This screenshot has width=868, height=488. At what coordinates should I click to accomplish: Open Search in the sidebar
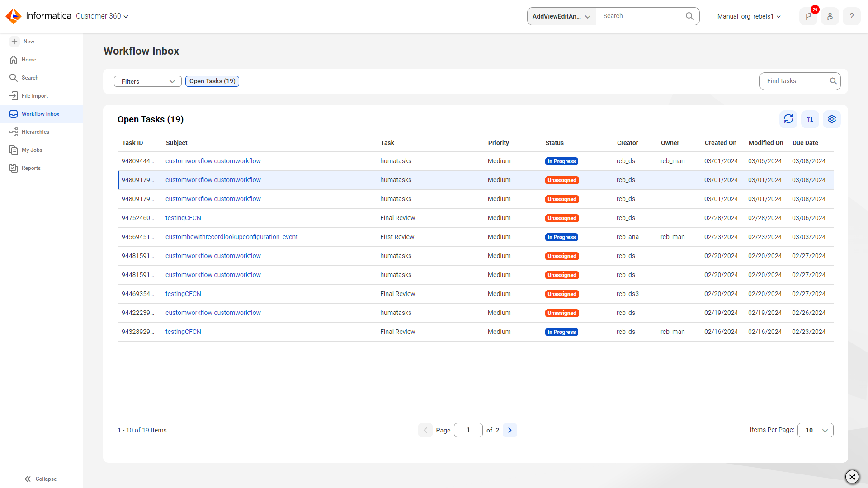(x=42, y=78)
